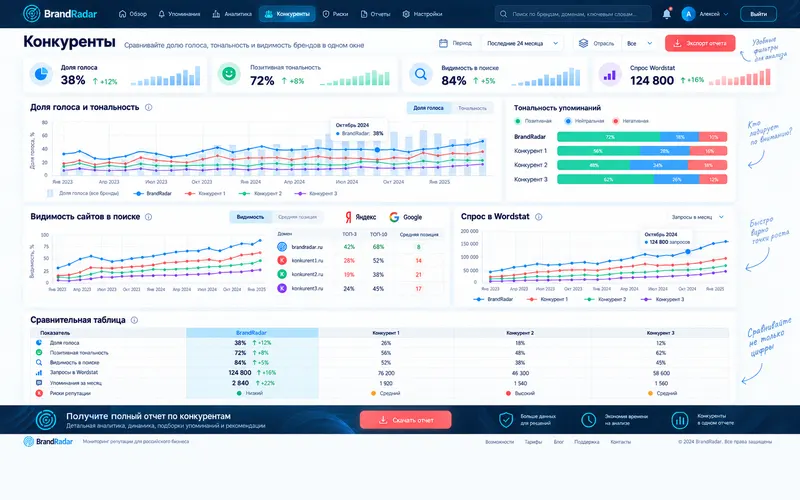Switch to Видимость view
Screen dimensions: 800x500
coord(250,217)
